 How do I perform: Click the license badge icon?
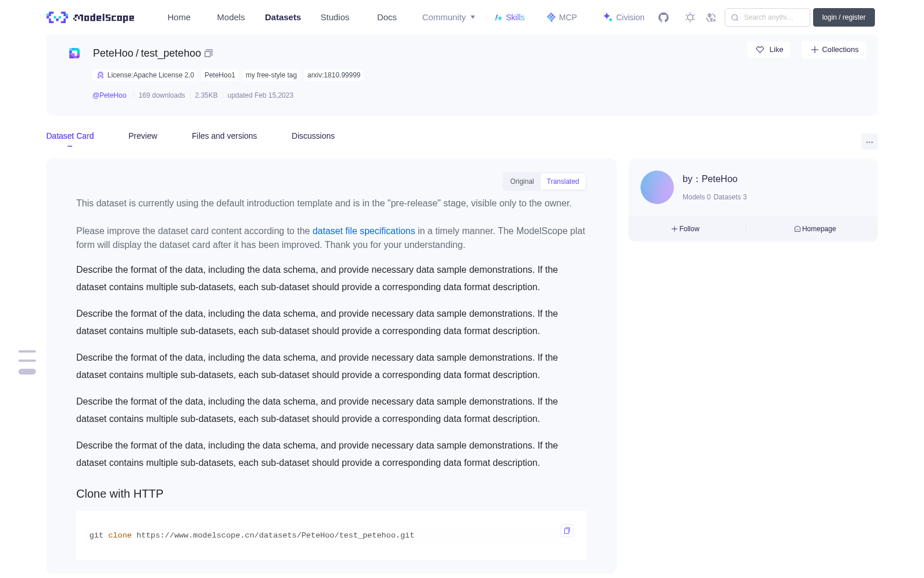pos(100,75)
